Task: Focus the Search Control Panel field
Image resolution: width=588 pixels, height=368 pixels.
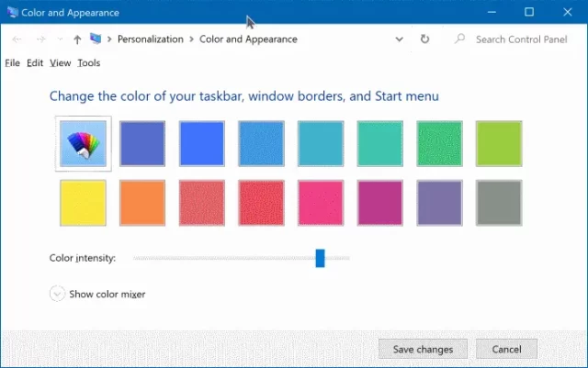Action: coord(521,39)
